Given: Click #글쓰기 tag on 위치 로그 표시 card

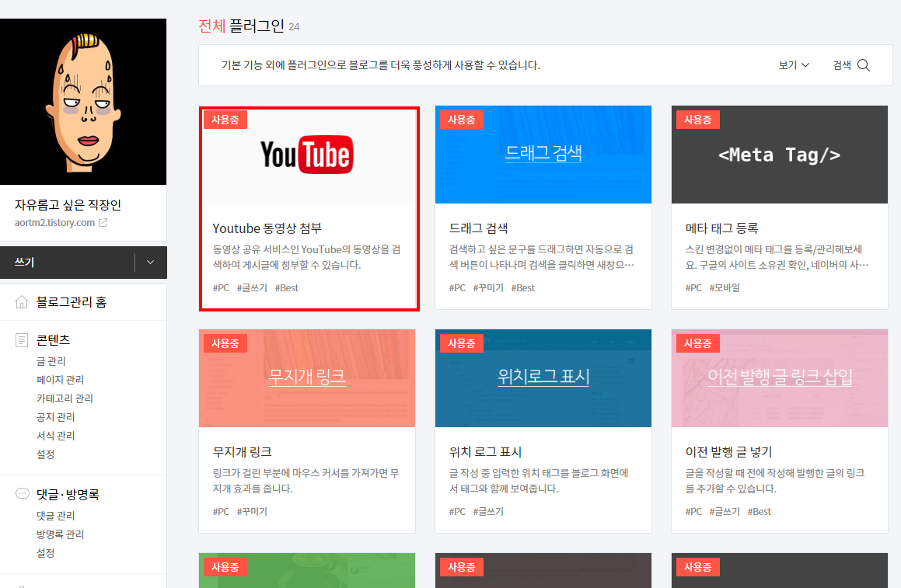Looking at the screenshot, I should point(488,512).
